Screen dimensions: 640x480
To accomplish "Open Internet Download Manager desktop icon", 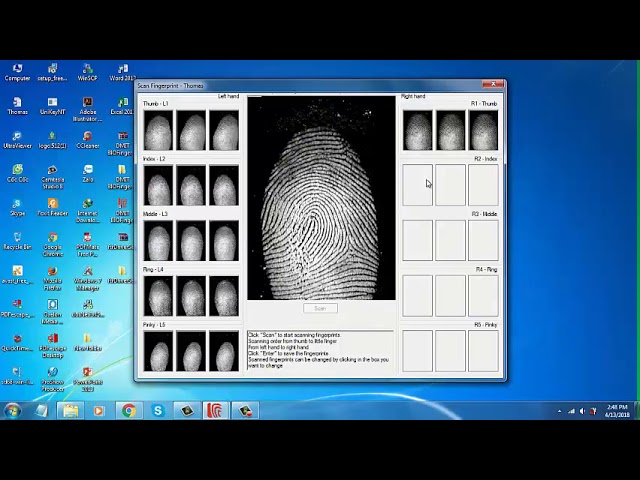I will pos(87,211).
